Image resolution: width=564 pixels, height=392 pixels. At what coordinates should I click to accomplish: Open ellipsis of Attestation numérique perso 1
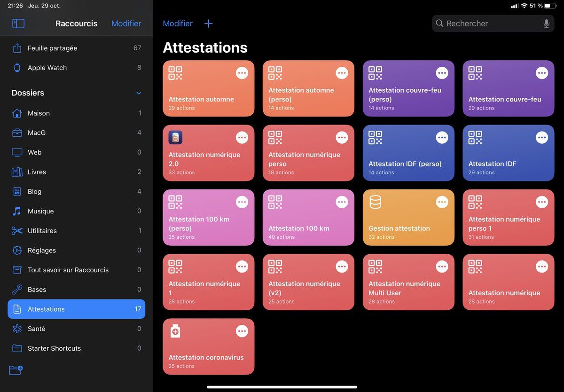(x=542, y=202)
